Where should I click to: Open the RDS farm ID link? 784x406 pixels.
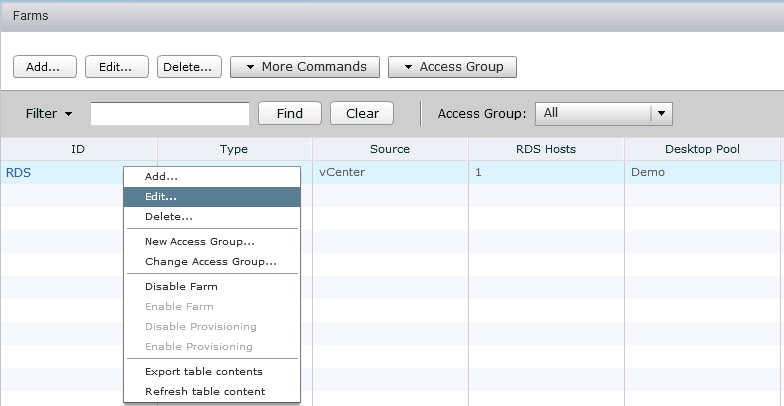tap(18, 173)
